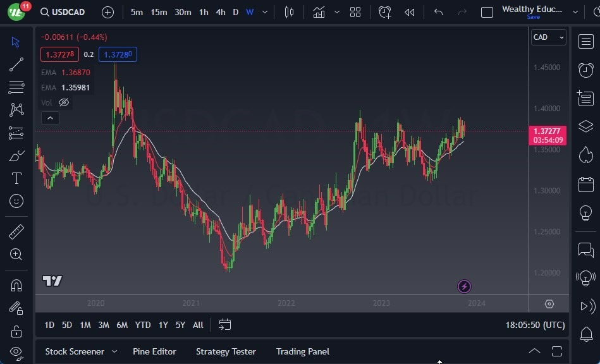Image resolution: width=600 pixels, height=364 pixels.
Task: Select the Text tool
Action: [x=16, y=178]
